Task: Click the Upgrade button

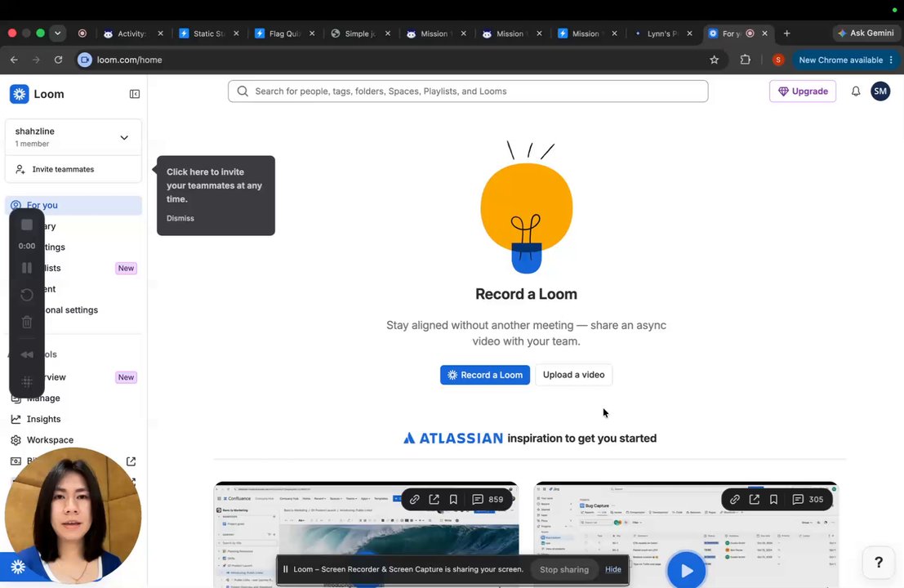Action: pyautogui.click(x=803, y=91)
